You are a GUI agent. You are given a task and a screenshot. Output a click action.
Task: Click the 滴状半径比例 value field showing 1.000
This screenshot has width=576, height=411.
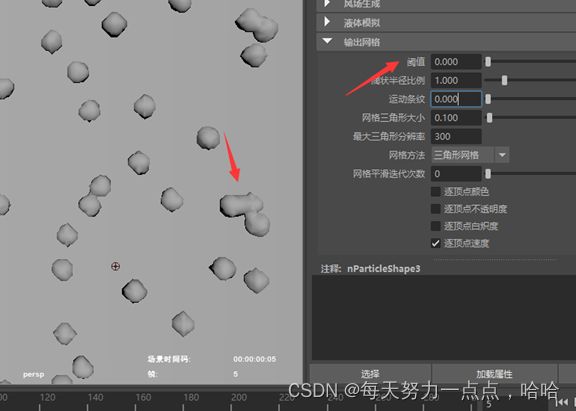[x=456, y=80]
